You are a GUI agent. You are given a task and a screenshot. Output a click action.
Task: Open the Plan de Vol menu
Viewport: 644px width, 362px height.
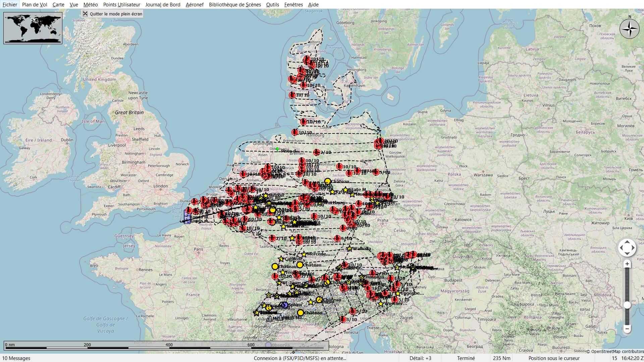35,4
